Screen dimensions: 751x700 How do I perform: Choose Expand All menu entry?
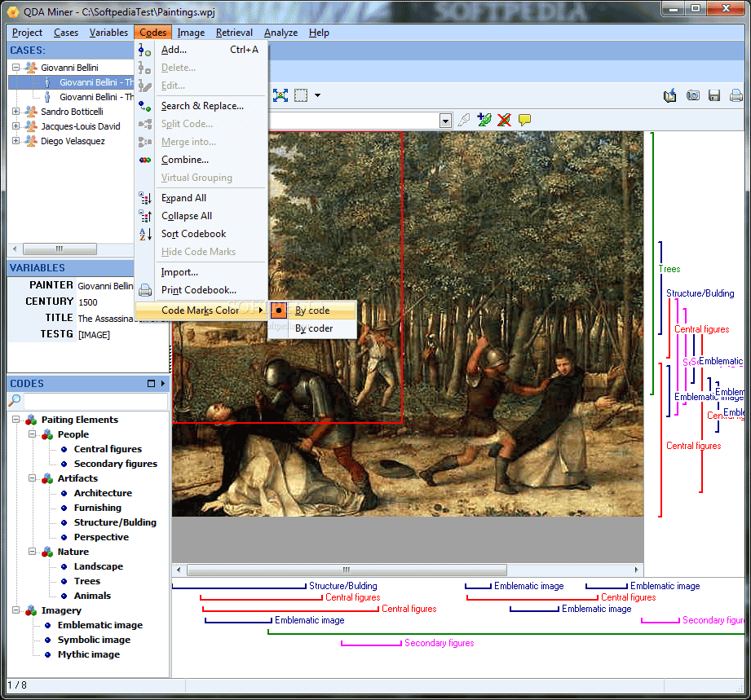tap(201, 198)
